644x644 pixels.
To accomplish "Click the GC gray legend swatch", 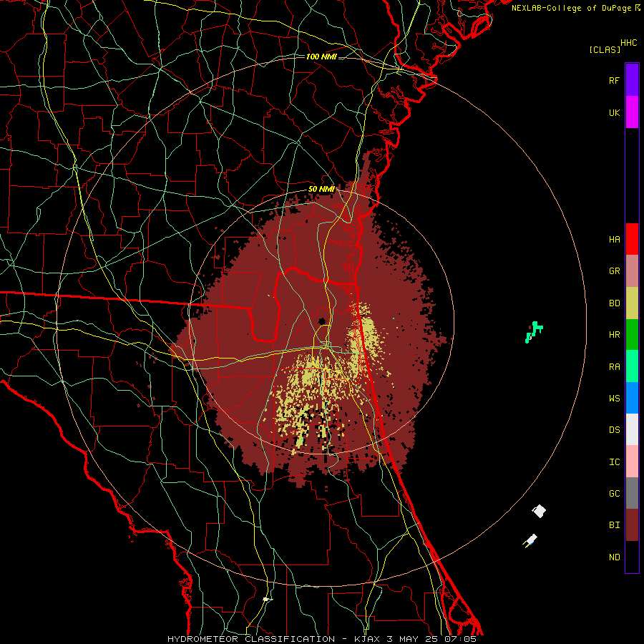I will [632, 493].
